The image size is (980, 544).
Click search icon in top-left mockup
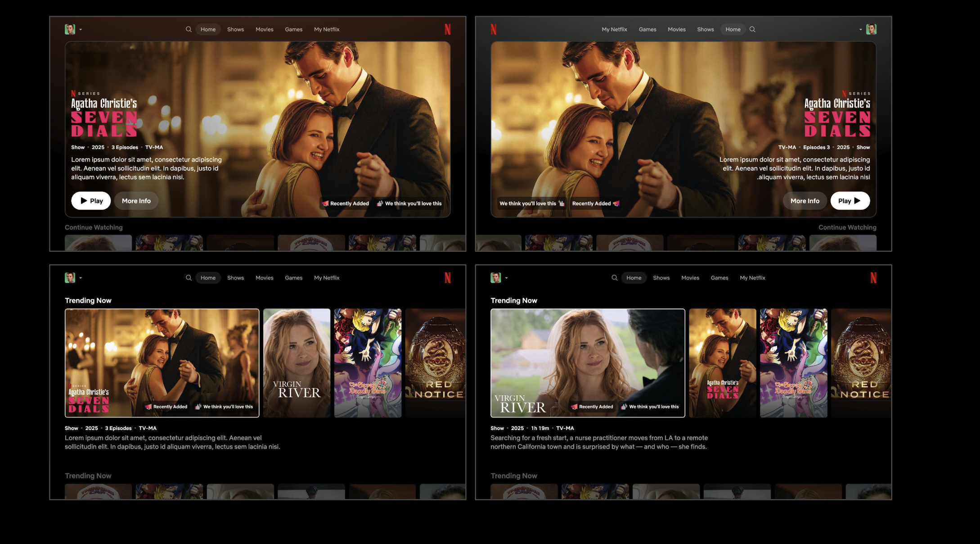[x=189, y=29]
